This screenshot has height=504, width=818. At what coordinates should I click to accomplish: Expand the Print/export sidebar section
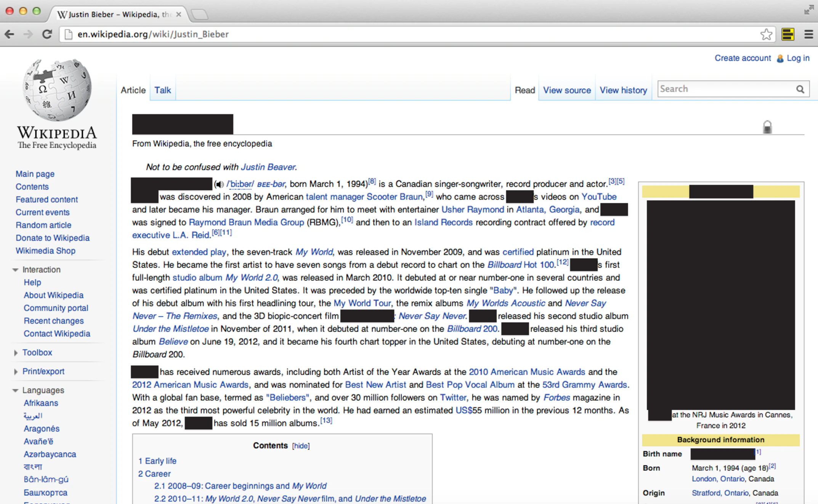(x=16, y=372)
